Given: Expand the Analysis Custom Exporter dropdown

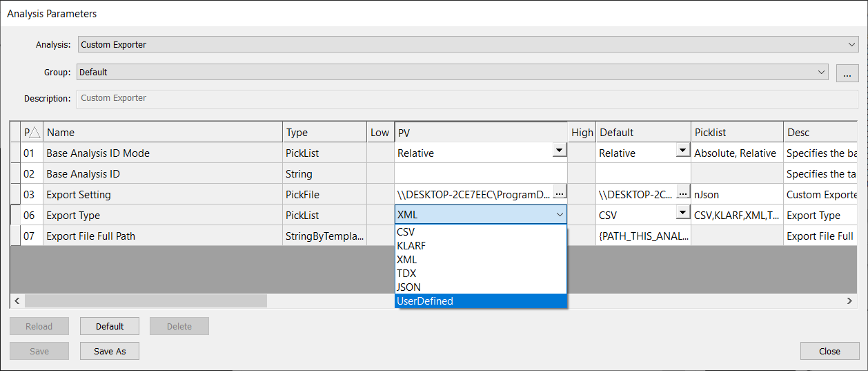Looking at the screenshot, I should point(852,45).
